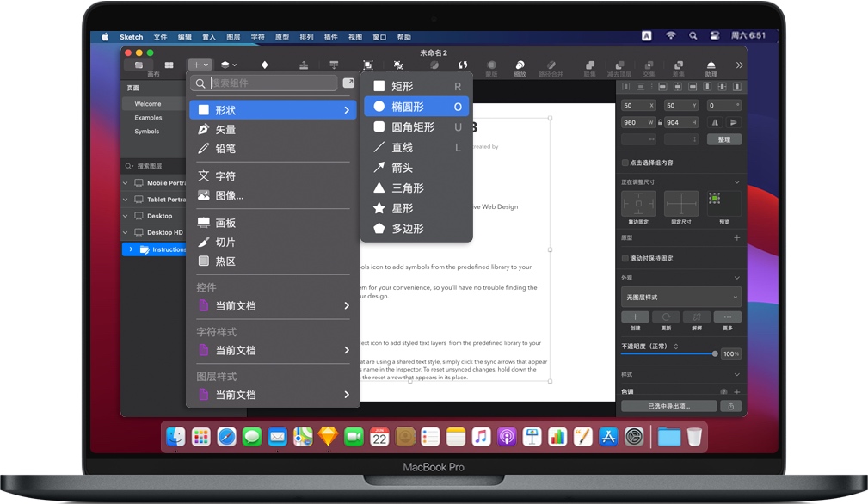
Task: Pick the 圆角矩形 rounded rectangle
Action: pos(416,127)
